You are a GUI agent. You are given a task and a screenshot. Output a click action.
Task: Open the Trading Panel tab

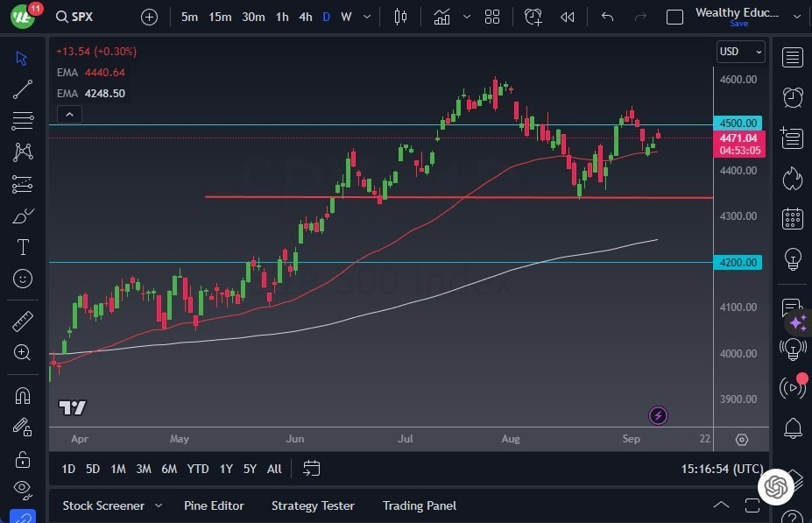pos(419,505)
